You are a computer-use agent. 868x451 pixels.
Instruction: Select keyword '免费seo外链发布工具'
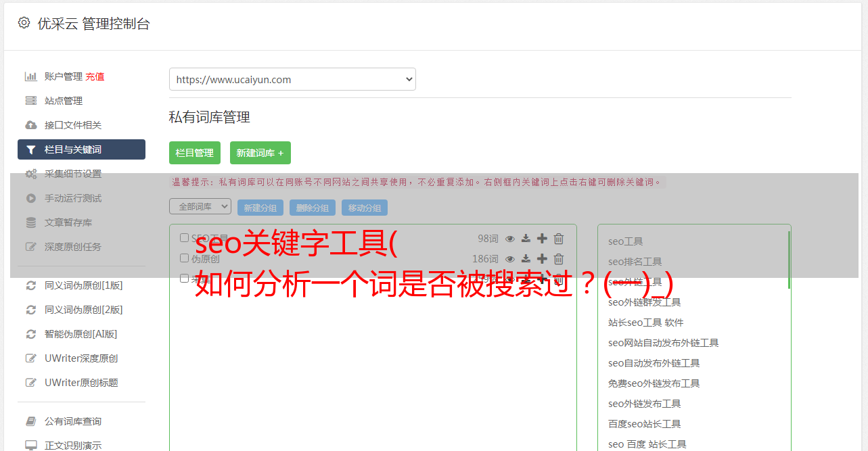654,383
